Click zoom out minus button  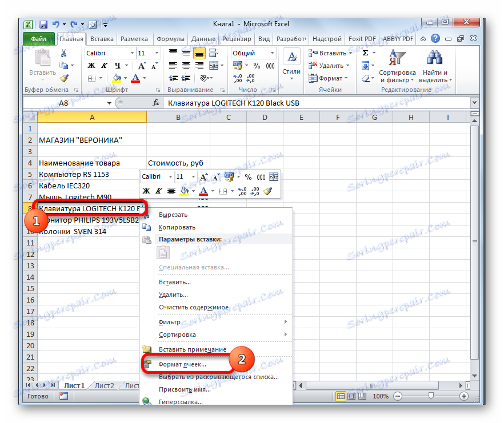point(397,396)
